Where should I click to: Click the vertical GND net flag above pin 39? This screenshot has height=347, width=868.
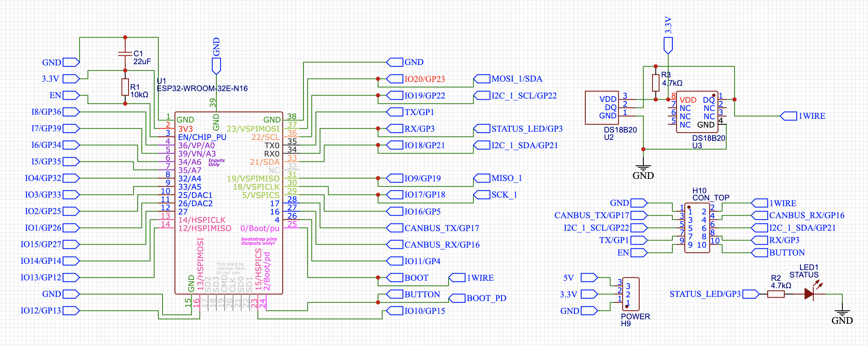click(216, 56)
